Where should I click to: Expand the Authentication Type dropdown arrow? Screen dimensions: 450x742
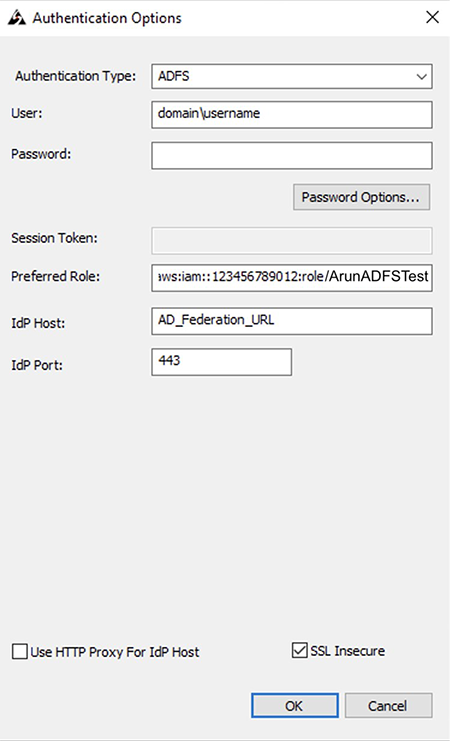point(421,76)
